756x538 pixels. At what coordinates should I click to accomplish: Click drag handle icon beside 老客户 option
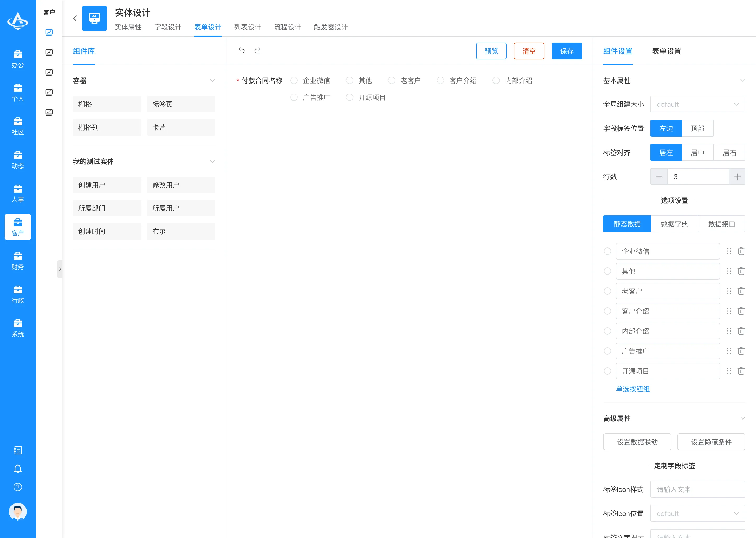(x=728, y=291)
